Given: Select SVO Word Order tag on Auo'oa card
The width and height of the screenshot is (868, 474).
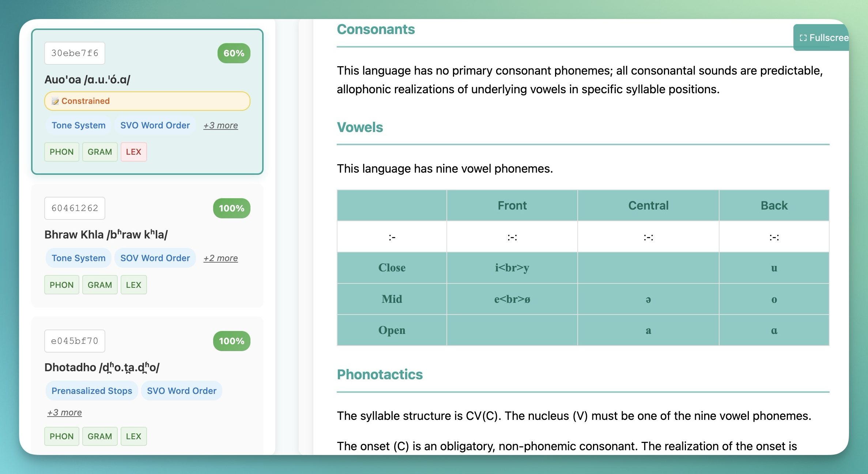Looking at the screenshot, I should point(155,125).
